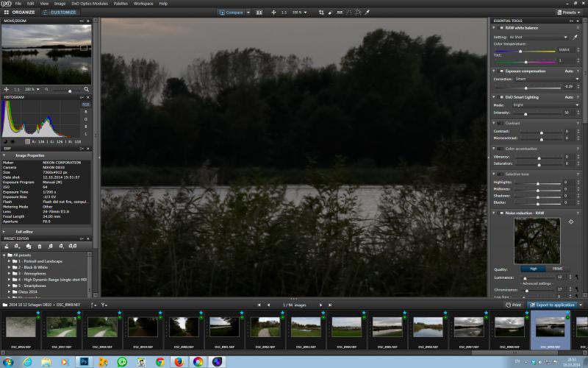Viewport: 588px width, 368px height.
Task: Click the Move/Zoom navigator preview image
Action: (46, 54)
